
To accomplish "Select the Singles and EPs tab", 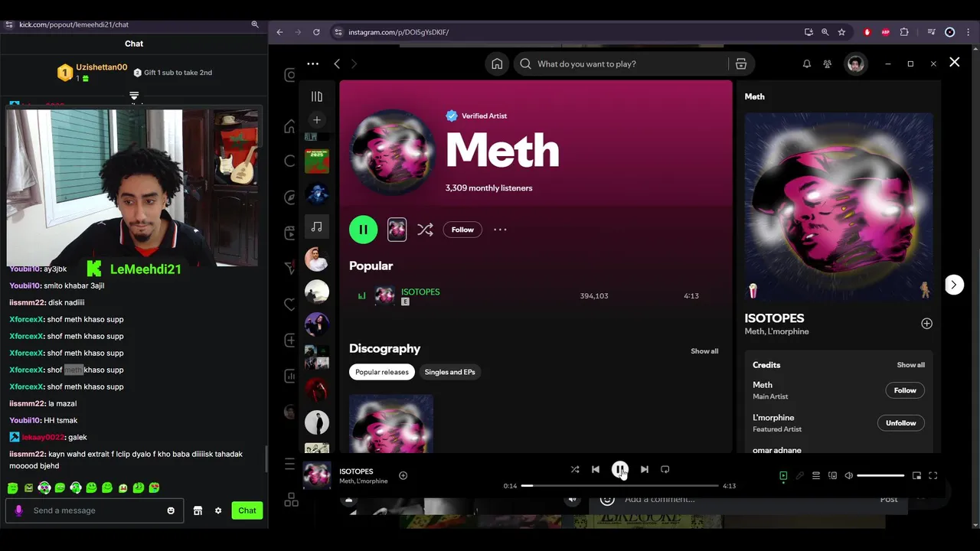I will tap(449, 372).
